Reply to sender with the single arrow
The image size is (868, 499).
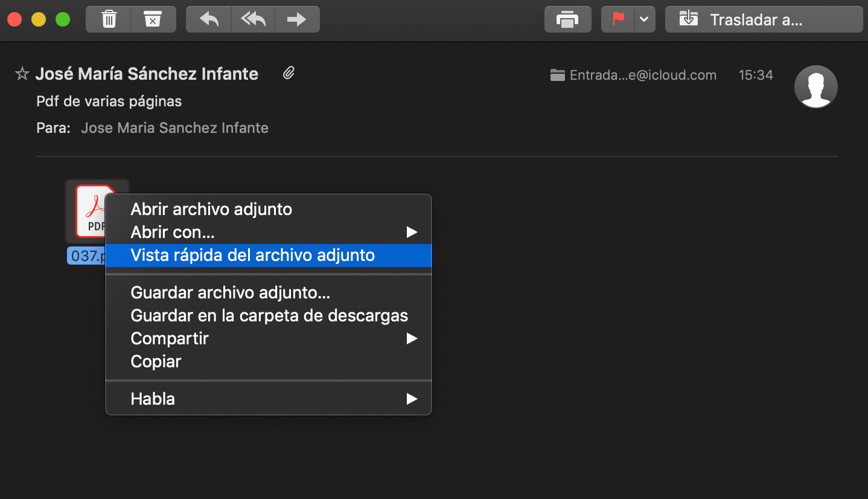click(x=209, y=19)
